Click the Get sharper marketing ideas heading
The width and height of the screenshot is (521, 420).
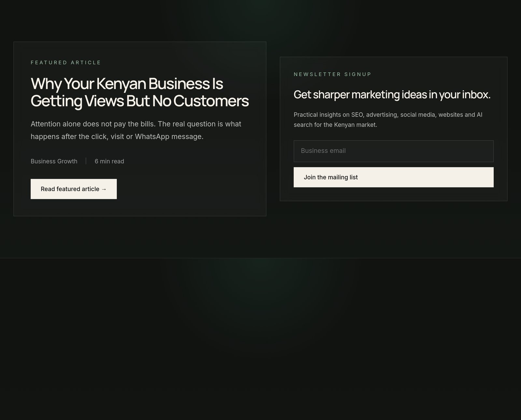(392, 94)
